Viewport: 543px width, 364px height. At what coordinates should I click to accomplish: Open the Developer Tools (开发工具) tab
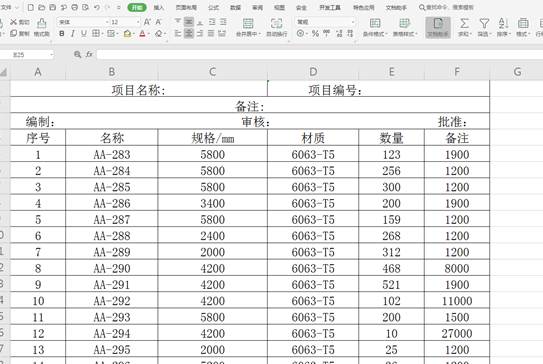(330, 7)
